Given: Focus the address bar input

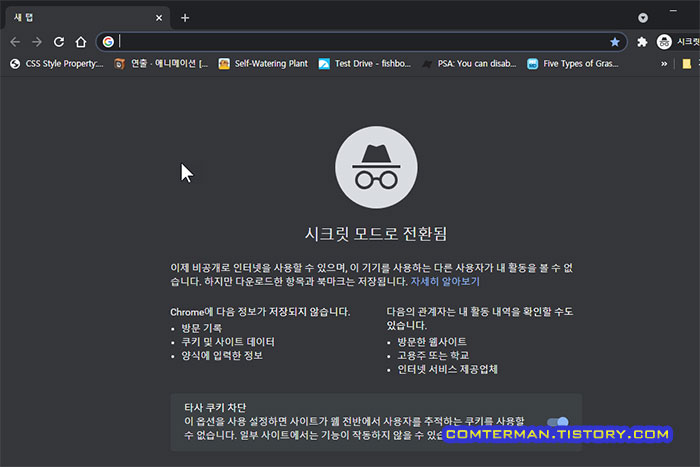Looking at the screenshot, I should pyautogui.click(x=362, y=42).
